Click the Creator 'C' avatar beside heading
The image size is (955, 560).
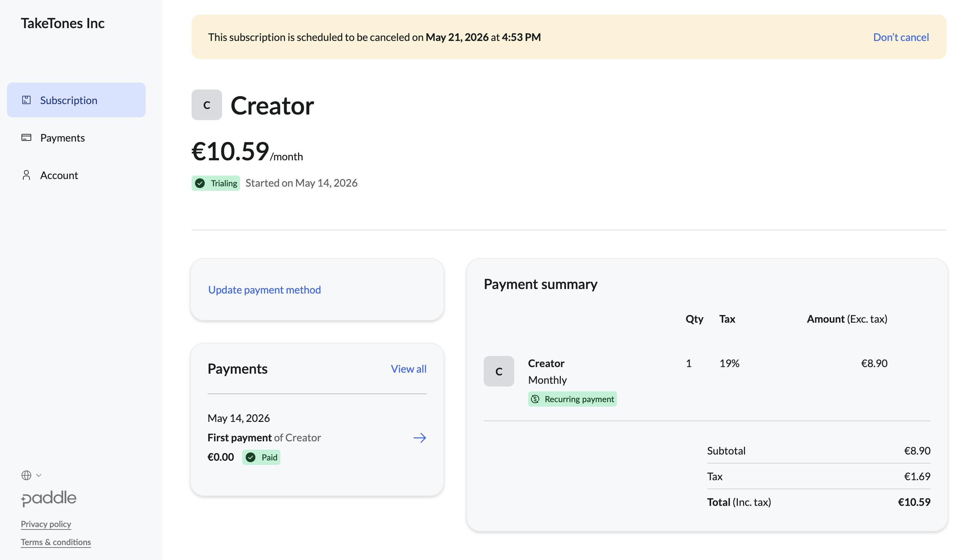click(206, 105)
